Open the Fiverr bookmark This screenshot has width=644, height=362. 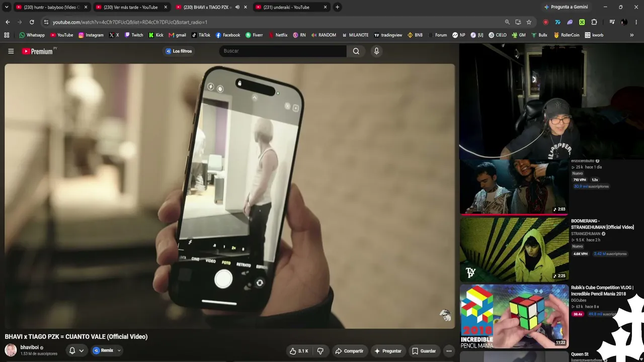pos(254,35)
